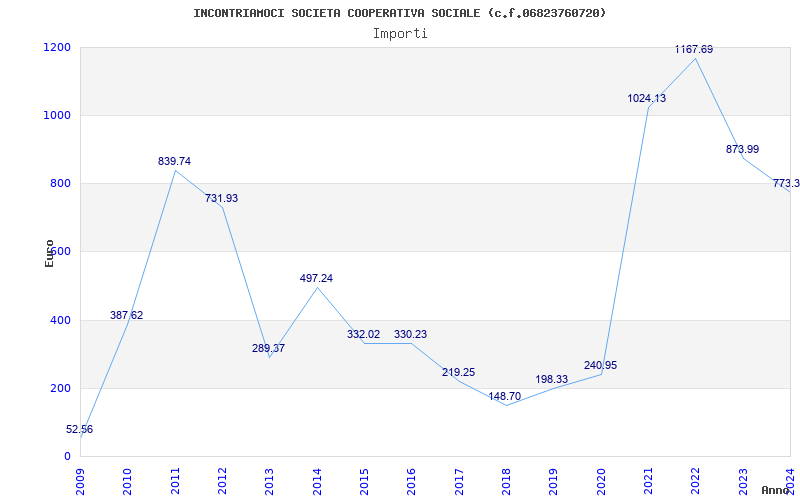This screenshot has width=800, height=500.
Task: Click the 839.74 peak value
Action: click(174, 161)
